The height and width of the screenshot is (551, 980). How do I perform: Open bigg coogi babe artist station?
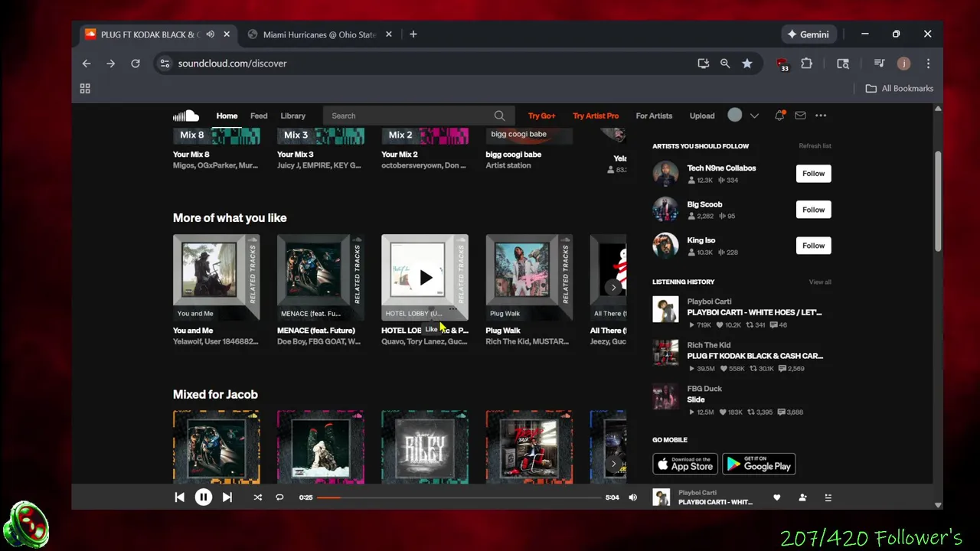[x=513, y=155]
